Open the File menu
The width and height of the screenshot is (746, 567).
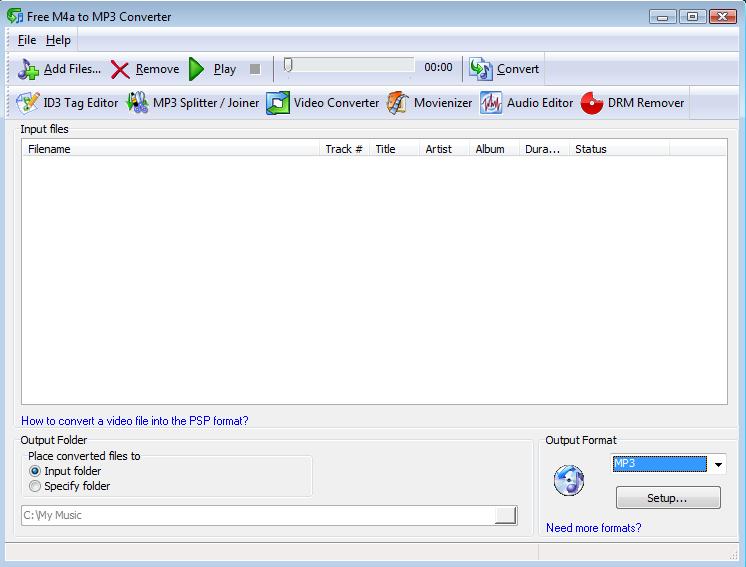point(27,40)
